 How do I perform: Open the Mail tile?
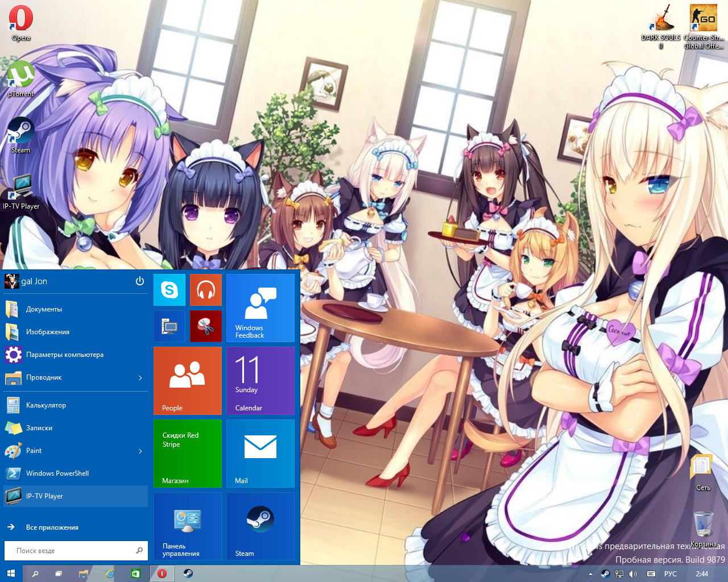[x=260, y=454]
